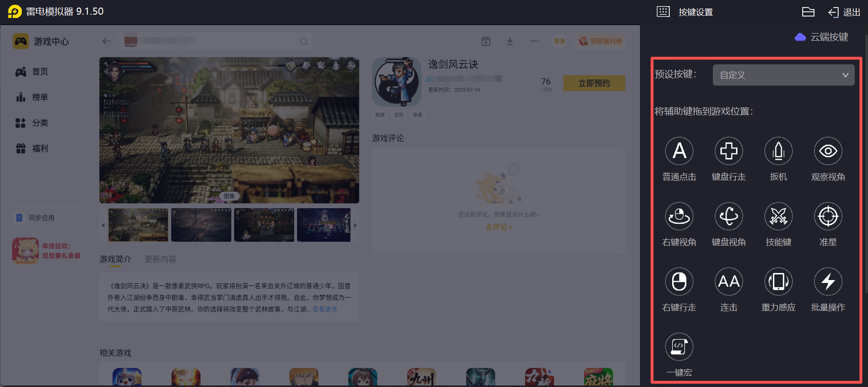868x387 pixels.
Task: Click the 武侠 tag under the game icon
Action: [399, 115]
